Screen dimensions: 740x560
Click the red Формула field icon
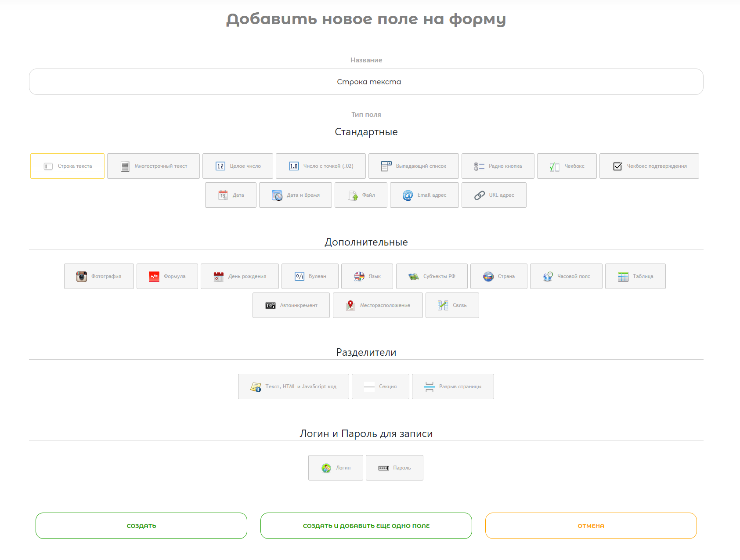(154, 276)
